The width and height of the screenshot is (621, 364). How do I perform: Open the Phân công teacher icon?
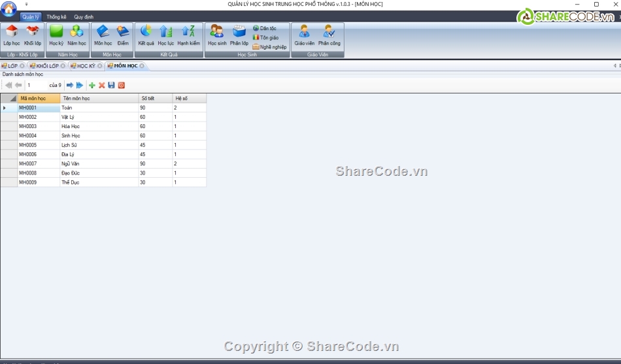click(329, 35)
